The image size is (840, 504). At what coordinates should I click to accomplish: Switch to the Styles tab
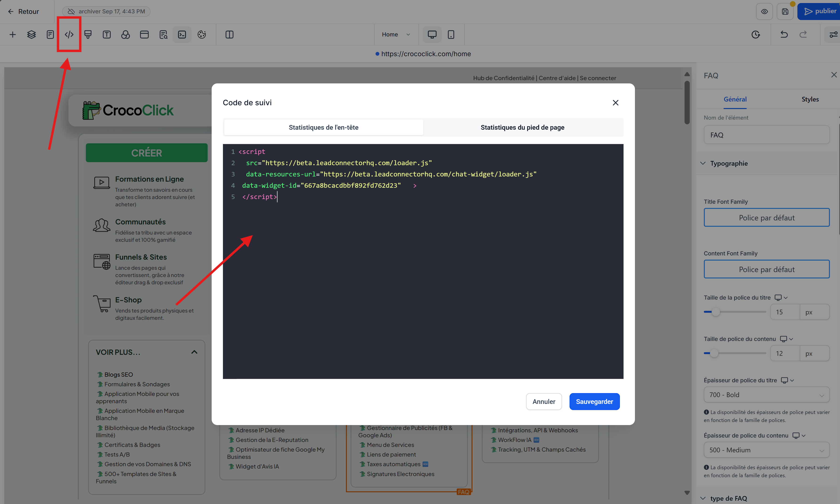coord(810,99)
